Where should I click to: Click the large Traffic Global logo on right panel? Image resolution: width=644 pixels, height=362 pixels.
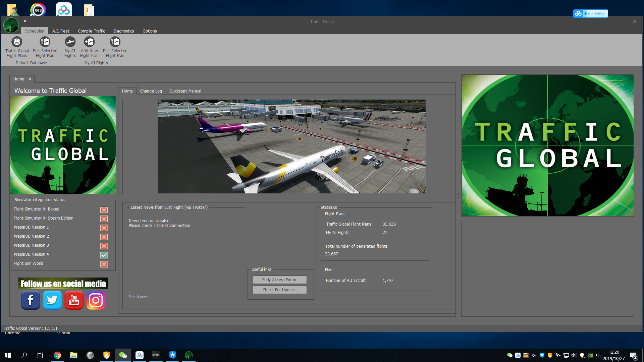point(548,145)
